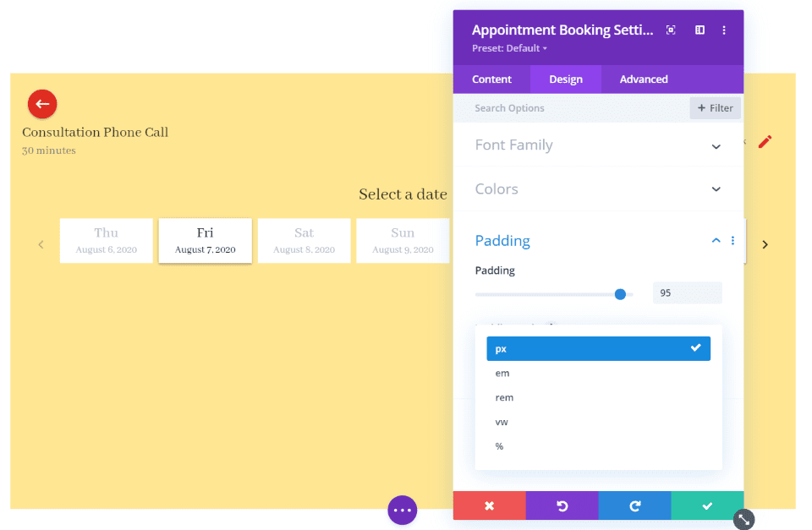Discard changes with the red X icon

[x=489, y=505]
